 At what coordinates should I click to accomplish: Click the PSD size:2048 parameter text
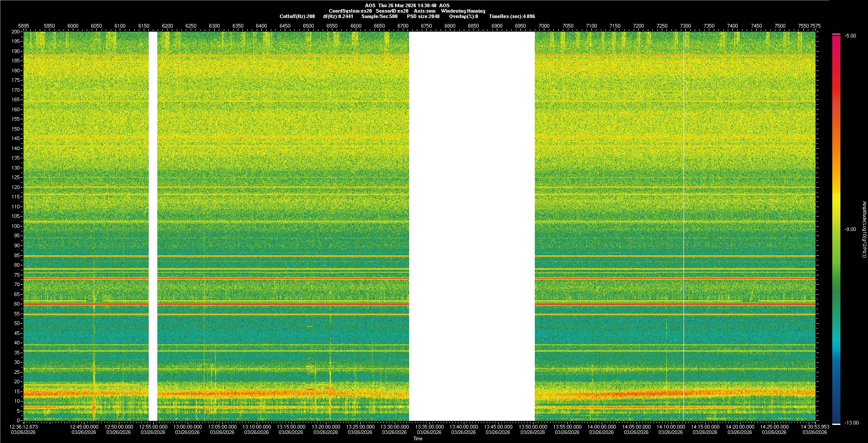coord(423,16)
